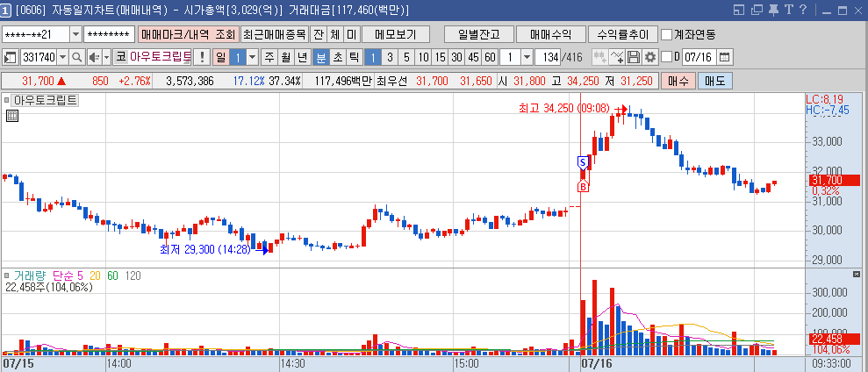Toggle the small square beside 아우토크립트 legend

point(7,101)
